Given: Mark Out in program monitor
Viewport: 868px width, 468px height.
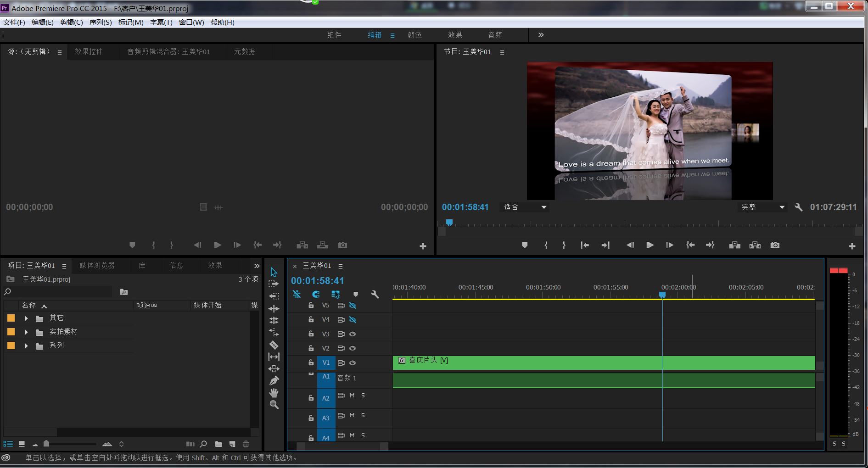Looking at the screenshot, I should pos(564,245).
